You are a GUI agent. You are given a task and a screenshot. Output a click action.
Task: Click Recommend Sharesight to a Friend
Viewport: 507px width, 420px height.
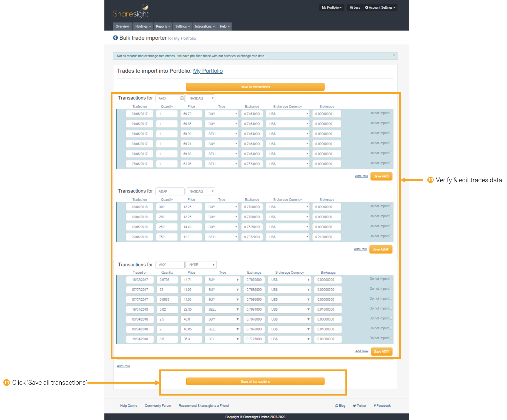tap(204, 406)
